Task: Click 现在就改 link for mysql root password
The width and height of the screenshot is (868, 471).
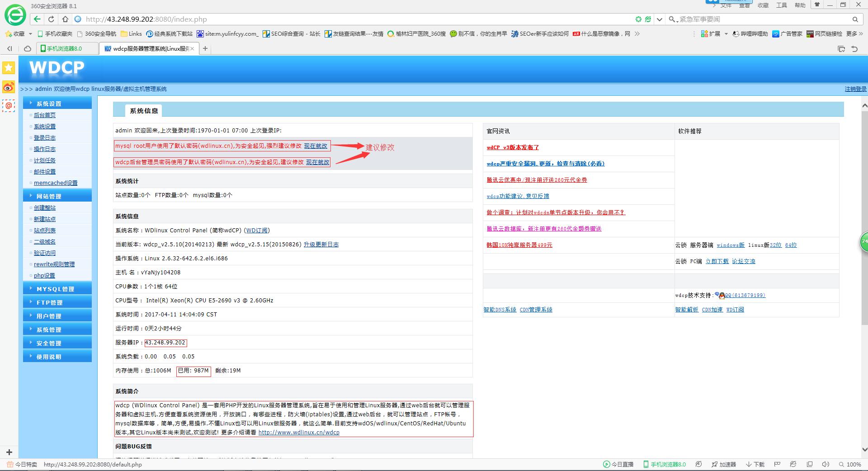Action: [x=316, y=146]
